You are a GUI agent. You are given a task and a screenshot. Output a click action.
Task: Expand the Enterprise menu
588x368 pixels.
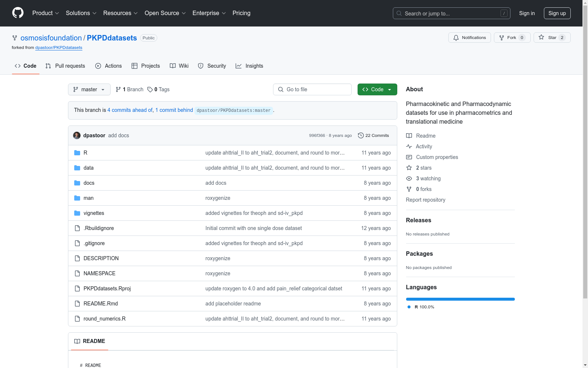coord(209,13)
